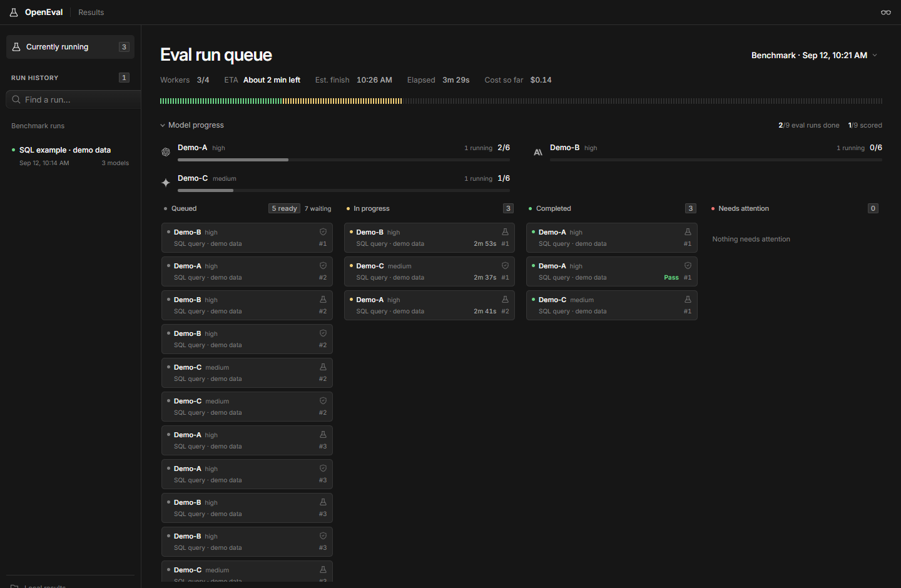Click the 10:26 AM estimated finish value

(x=374, y=80)
